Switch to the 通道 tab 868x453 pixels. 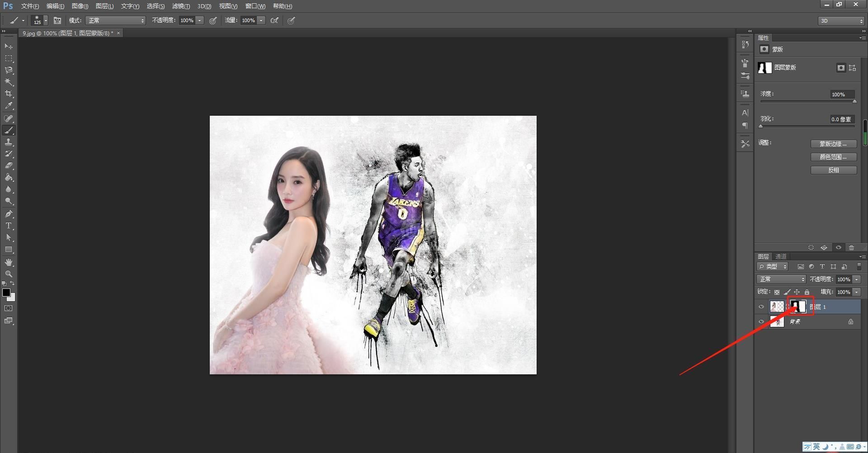click(781, 256)
